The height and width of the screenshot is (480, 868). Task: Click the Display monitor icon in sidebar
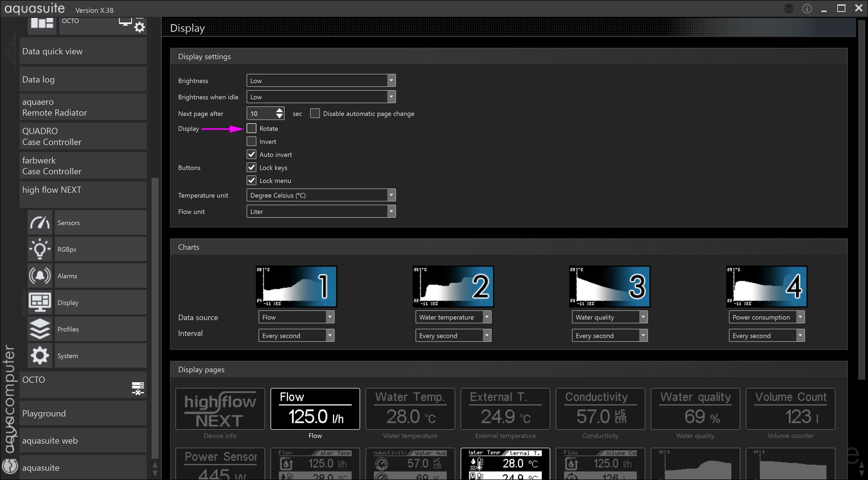[x=40, y=302]
